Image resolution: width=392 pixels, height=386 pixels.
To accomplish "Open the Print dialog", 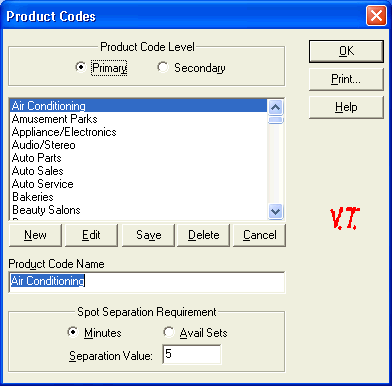I will pyautogui.click(x=346, y=79).
